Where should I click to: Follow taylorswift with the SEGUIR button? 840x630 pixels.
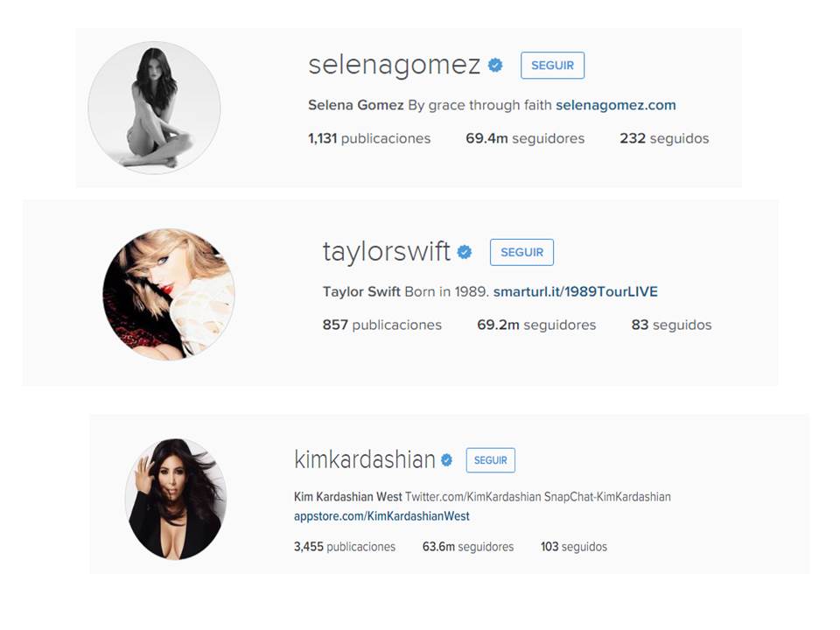(521, 252)
